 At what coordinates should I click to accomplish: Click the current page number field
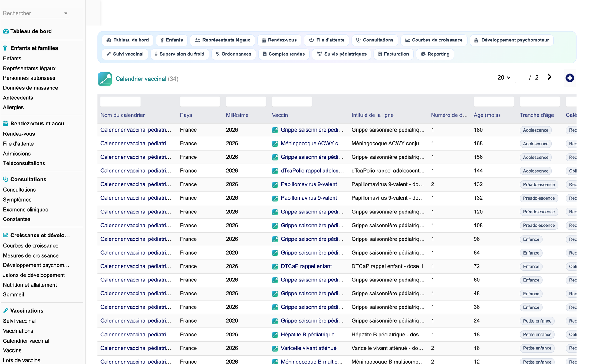(522, 77)
